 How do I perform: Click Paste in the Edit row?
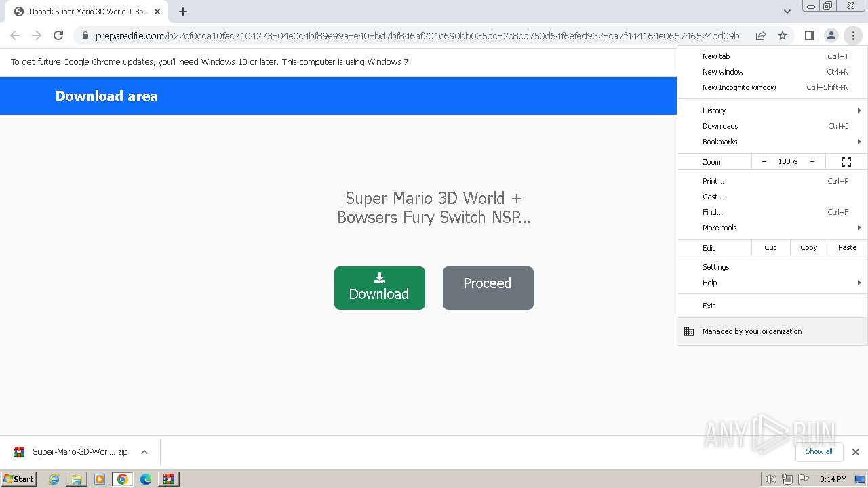click(848, 247)
